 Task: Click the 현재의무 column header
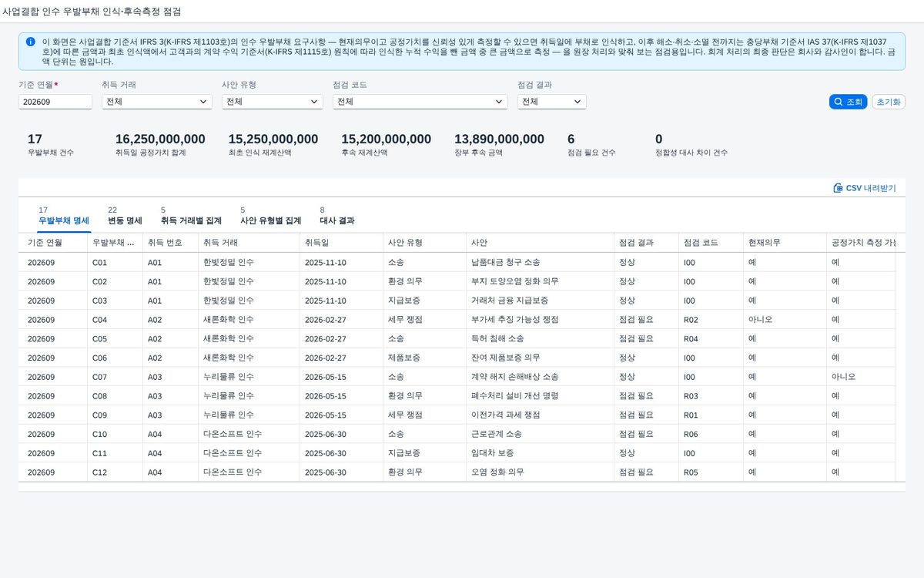784,242
